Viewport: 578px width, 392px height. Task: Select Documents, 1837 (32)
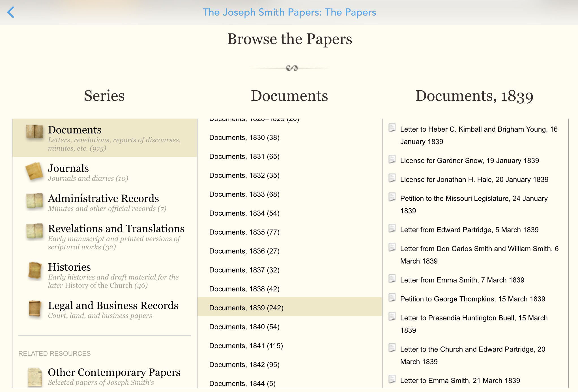[x=290, y=270]
